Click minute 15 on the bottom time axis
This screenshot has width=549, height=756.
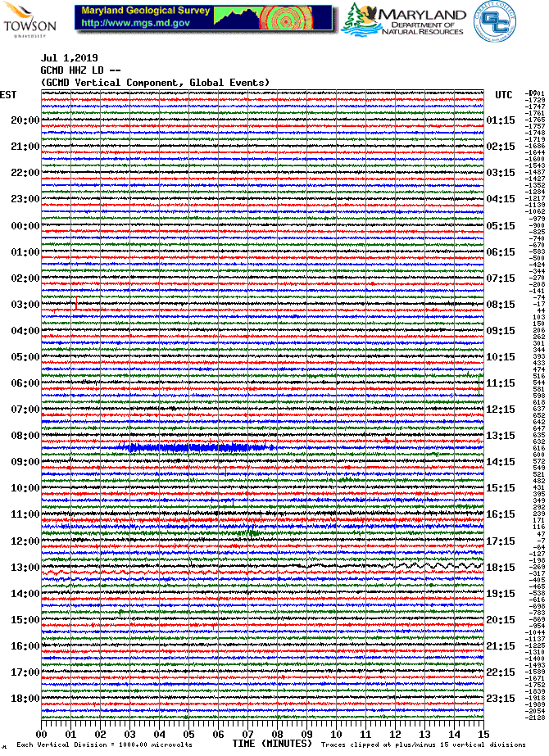point(483,734)
